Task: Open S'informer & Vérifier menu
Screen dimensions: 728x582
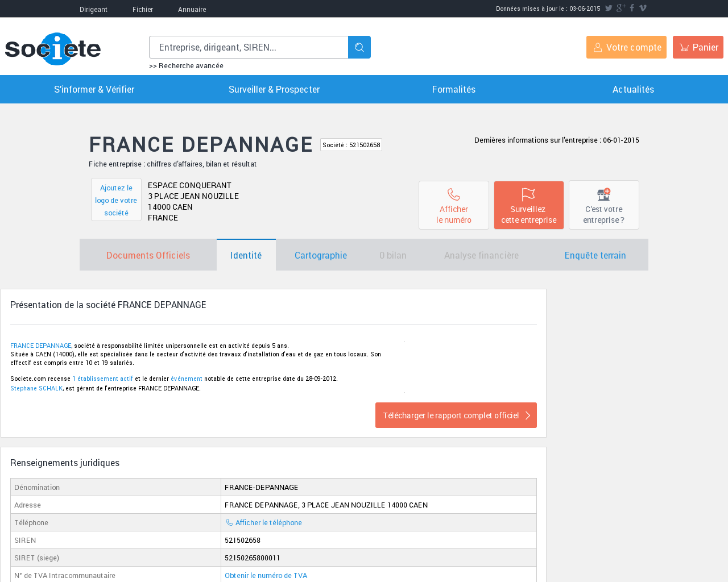Action: click(94, 89)
